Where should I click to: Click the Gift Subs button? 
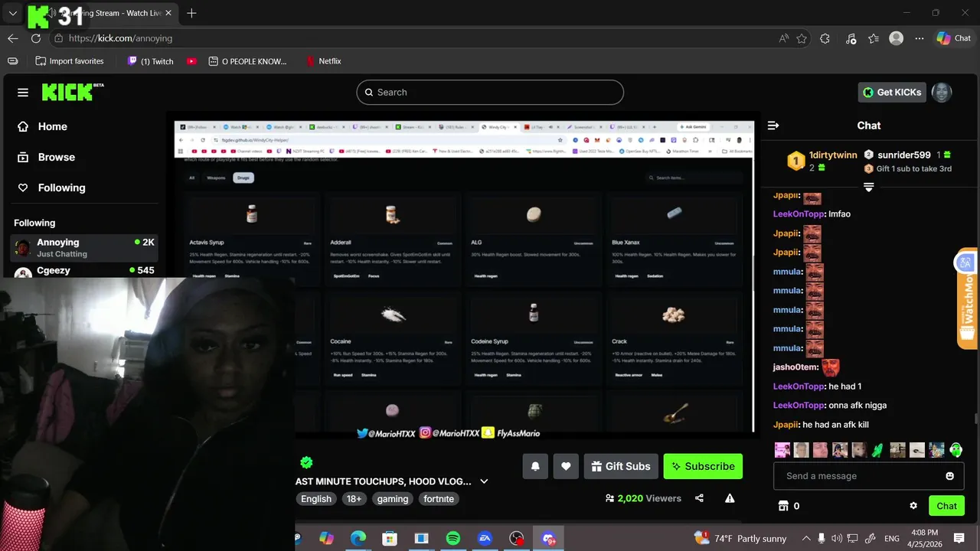point(621,466)
